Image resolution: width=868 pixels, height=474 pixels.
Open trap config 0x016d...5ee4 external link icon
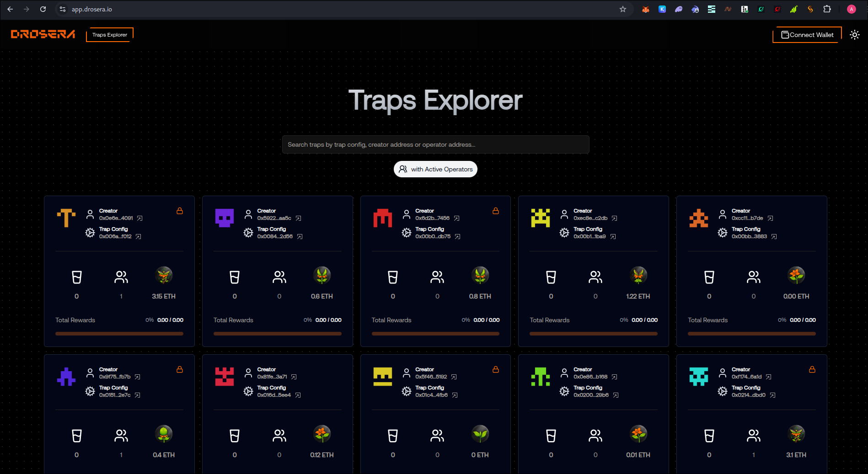(298, 395)
